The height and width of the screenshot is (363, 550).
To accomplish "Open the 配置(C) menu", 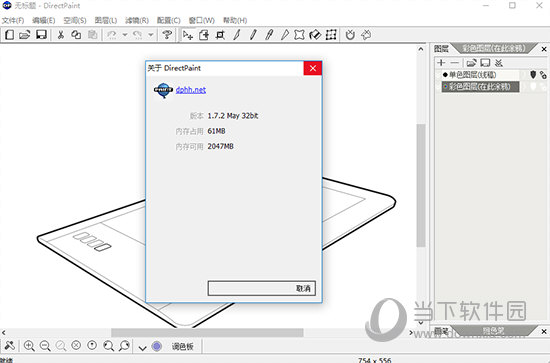I will [x=168, y=20].
